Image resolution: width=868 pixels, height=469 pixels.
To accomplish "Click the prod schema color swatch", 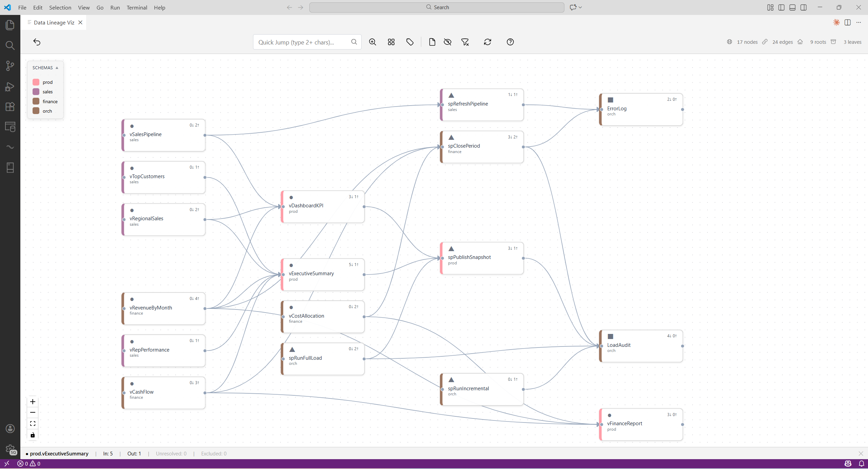I will pos(36,82).
